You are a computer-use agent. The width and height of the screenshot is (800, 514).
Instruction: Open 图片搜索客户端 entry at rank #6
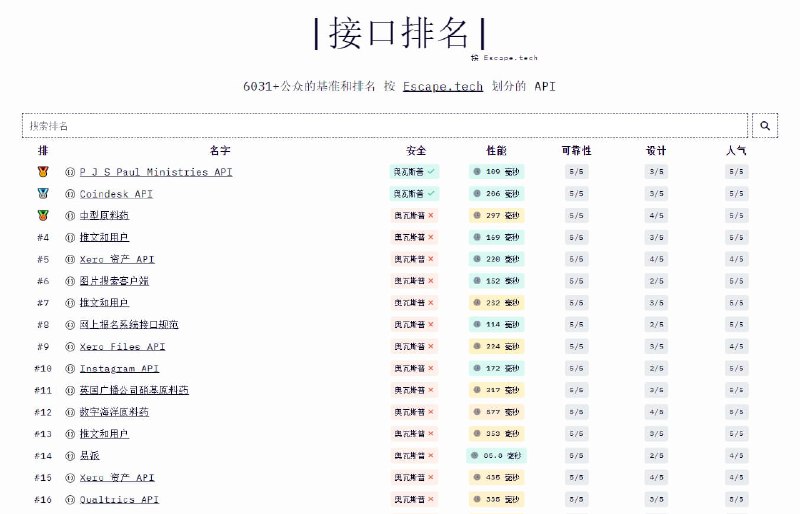[114, 281]
